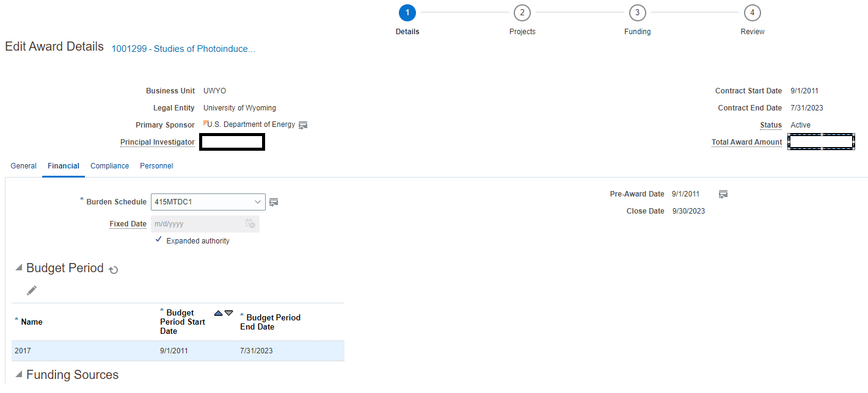Collapse the Funding Sources section
The height and width of the screenshot is (393, 868).
point(18,374)
